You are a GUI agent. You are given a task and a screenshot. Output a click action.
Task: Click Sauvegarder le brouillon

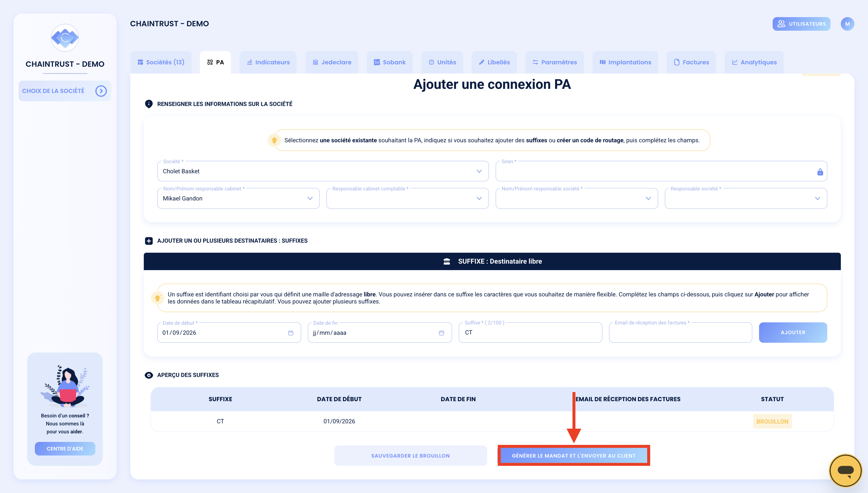click(x=410, y=456)
